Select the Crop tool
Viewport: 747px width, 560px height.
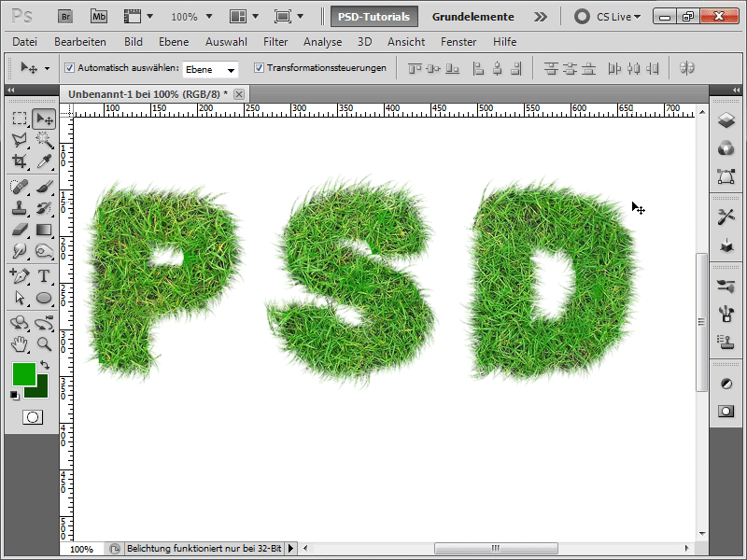[x=20, y=161]
